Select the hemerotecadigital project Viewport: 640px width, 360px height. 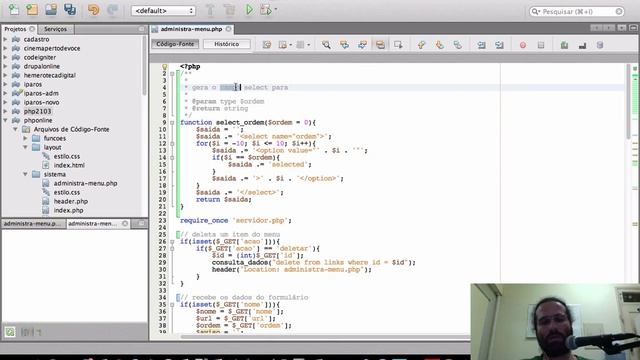point(49,75)
